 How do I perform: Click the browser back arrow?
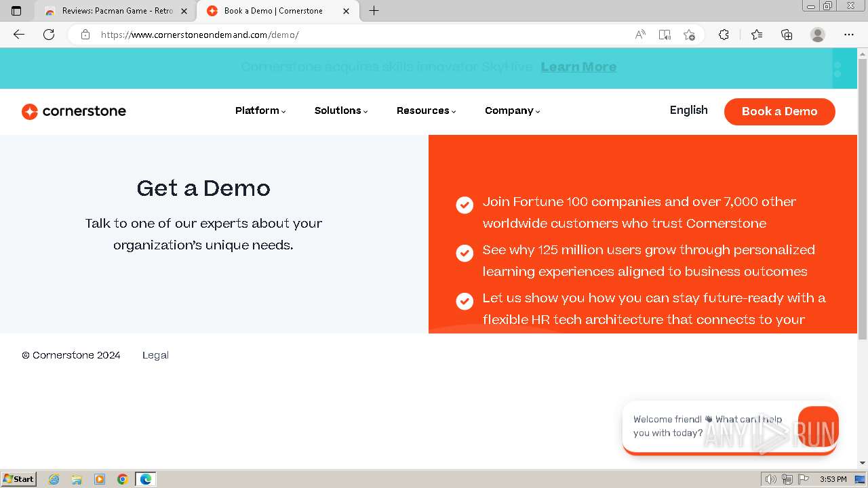click(19, 35)
